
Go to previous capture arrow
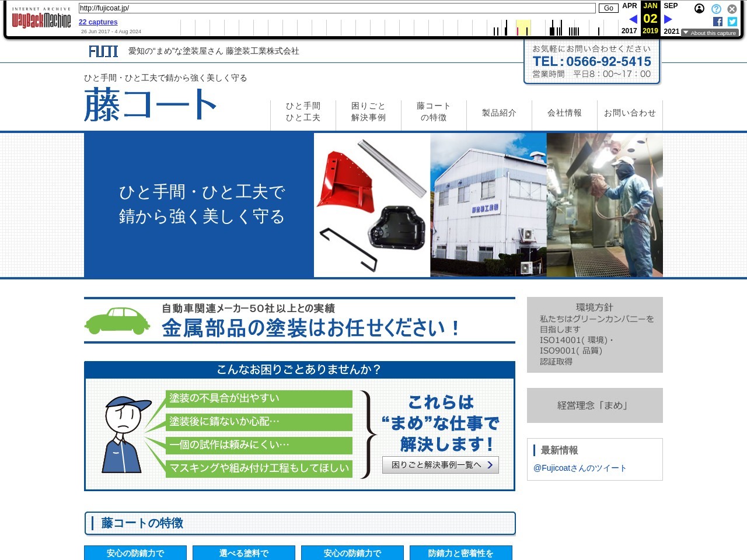pos(633,19)
